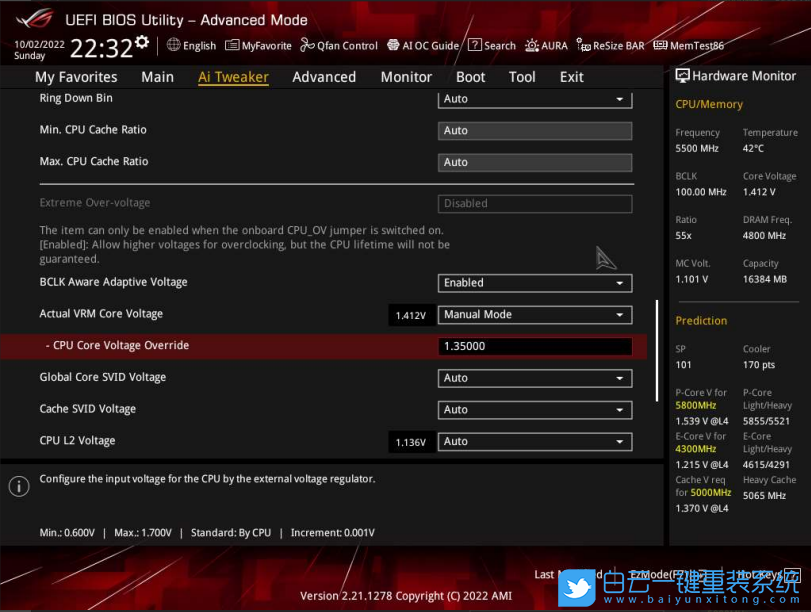Open AURA lighting settings

coord(546,45)
